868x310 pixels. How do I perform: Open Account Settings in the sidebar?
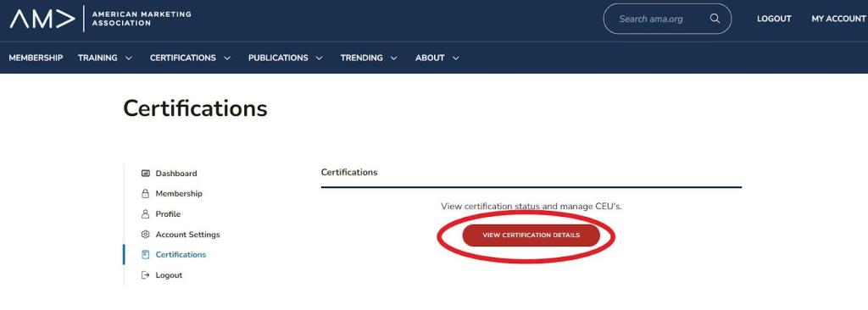pos(187,235)
